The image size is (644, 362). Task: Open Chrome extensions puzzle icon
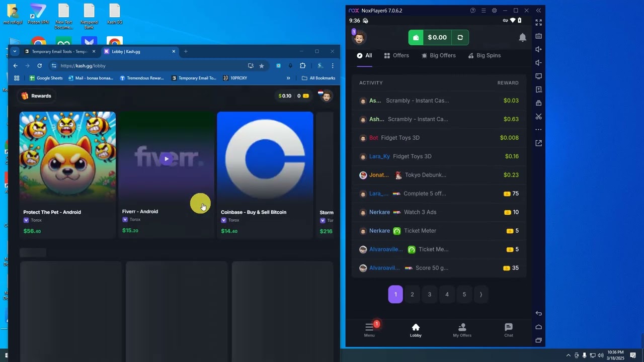point(302,66)
